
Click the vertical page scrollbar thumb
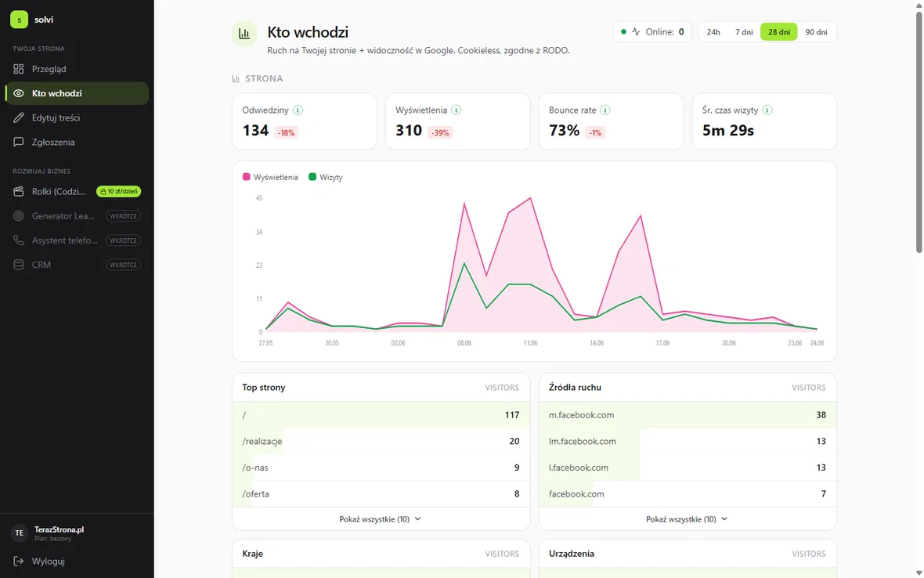click(919, 132)
